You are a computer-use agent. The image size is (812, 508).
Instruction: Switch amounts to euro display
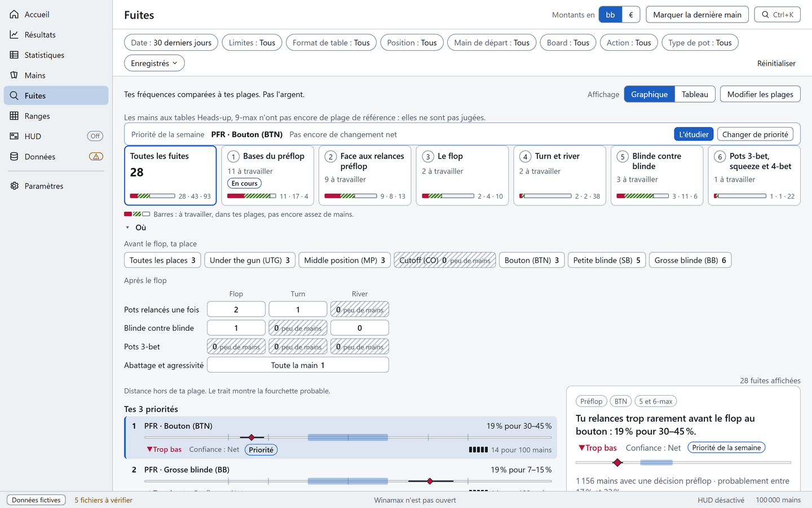tap(630, 15)
